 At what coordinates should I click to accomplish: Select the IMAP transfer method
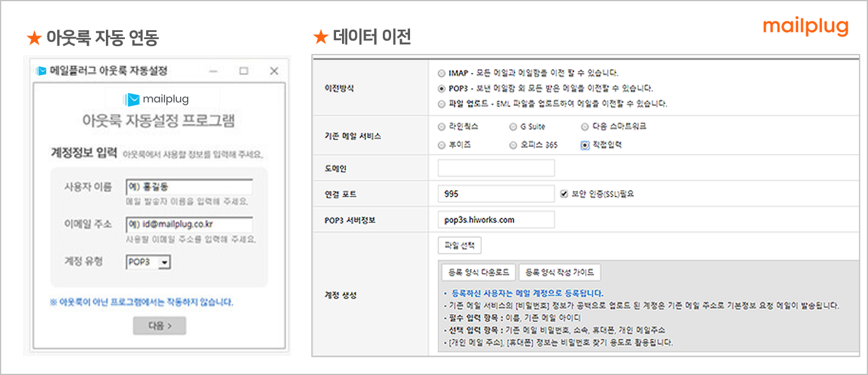441,73
